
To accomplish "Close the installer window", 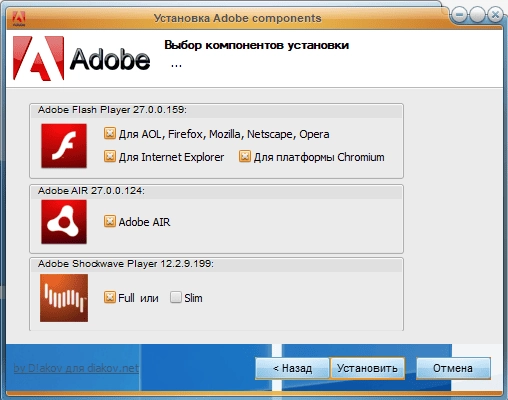I will tap(495, 15).
